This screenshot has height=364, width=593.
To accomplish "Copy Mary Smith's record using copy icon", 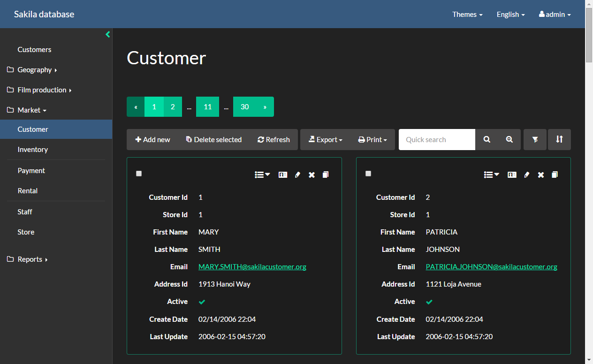I will click(x=326, y=175).
